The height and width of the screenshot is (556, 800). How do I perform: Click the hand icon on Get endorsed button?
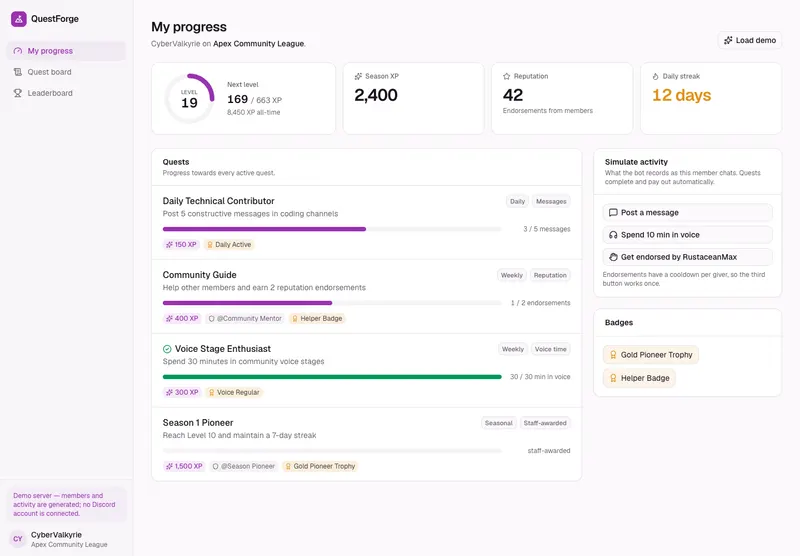613,257
